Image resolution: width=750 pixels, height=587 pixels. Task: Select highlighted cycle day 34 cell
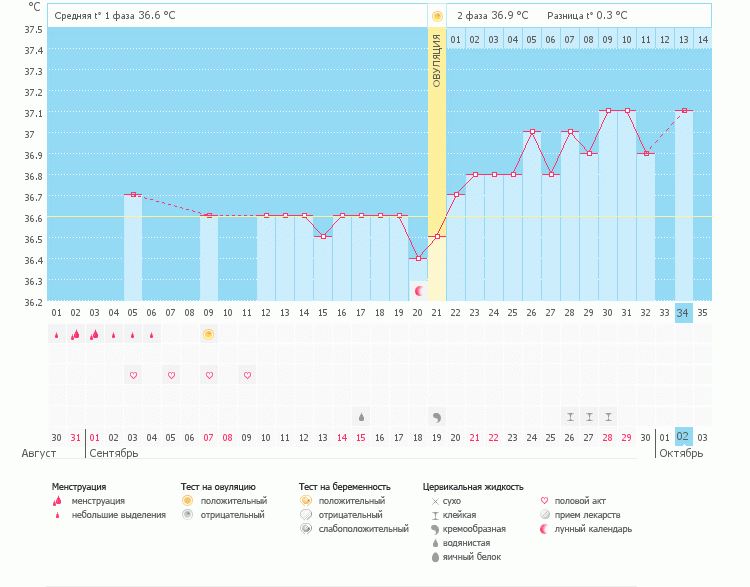(x=684, y=312)
